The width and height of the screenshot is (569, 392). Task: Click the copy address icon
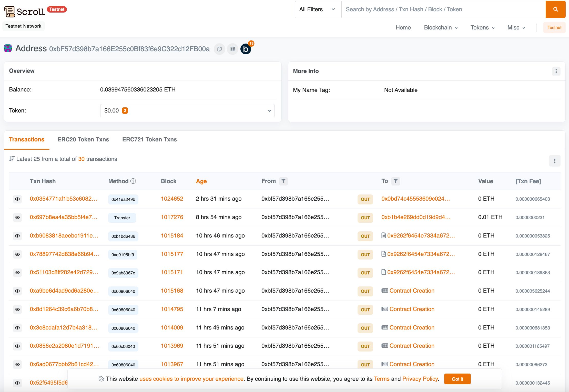[219, 48]
